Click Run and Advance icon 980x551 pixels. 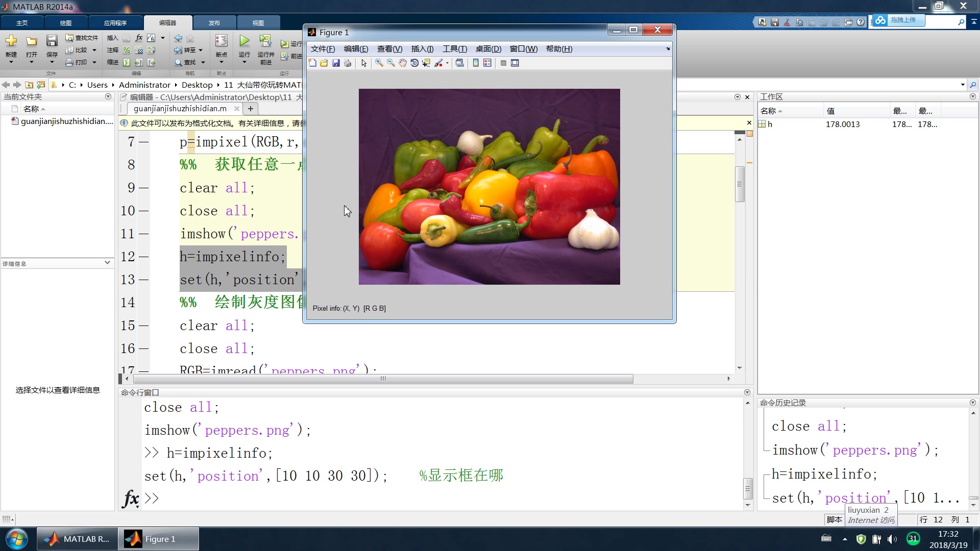click(x=265, y=41)
